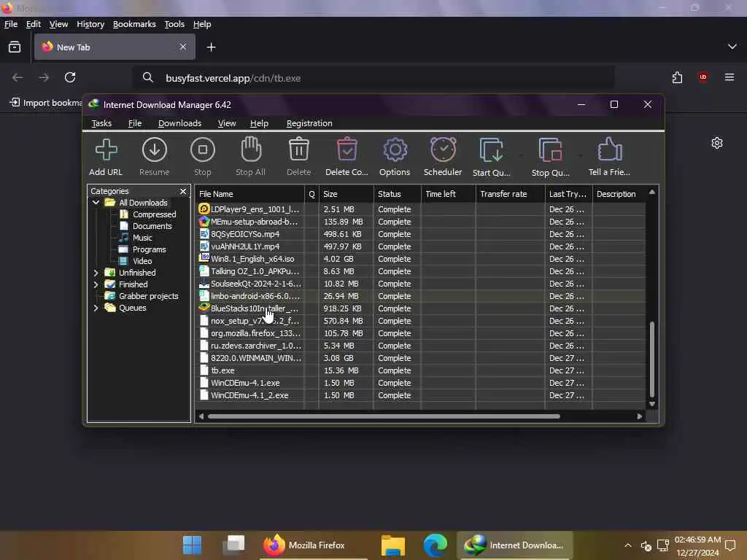Open Microsoft Edge from taskbar
This screenshot has width=747, height=560.
436,545
